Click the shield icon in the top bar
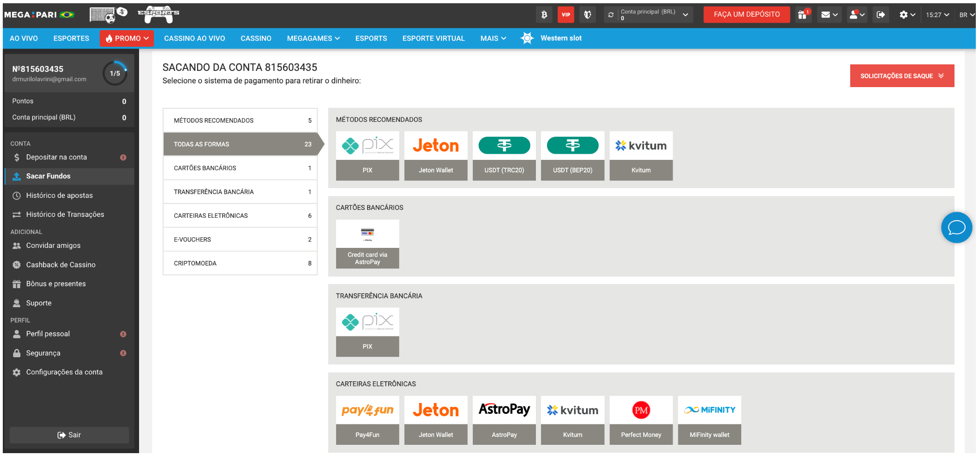 [x=587, y=15]
